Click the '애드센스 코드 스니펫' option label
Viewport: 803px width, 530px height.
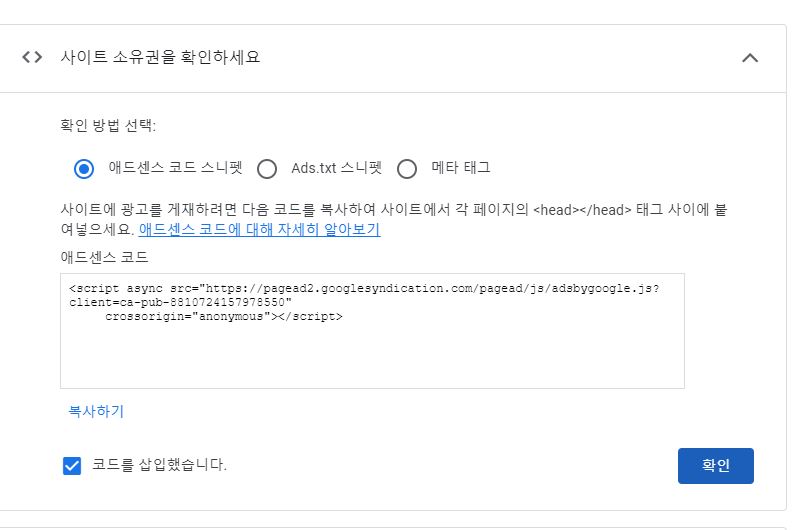coord(175,167)
